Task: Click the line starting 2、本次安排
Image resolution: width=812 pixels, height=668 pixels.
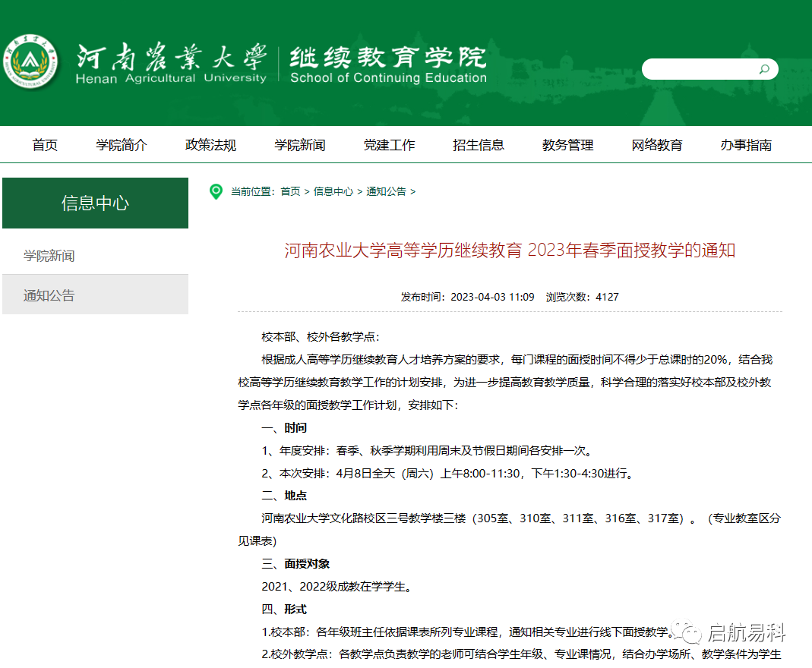Action: tap(448, 474)
